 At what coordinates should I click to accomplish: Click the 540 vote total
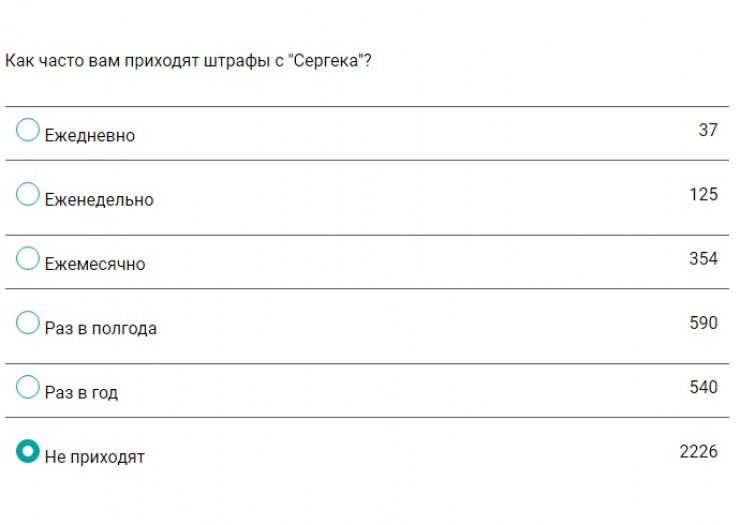click(x=703, y=387)
